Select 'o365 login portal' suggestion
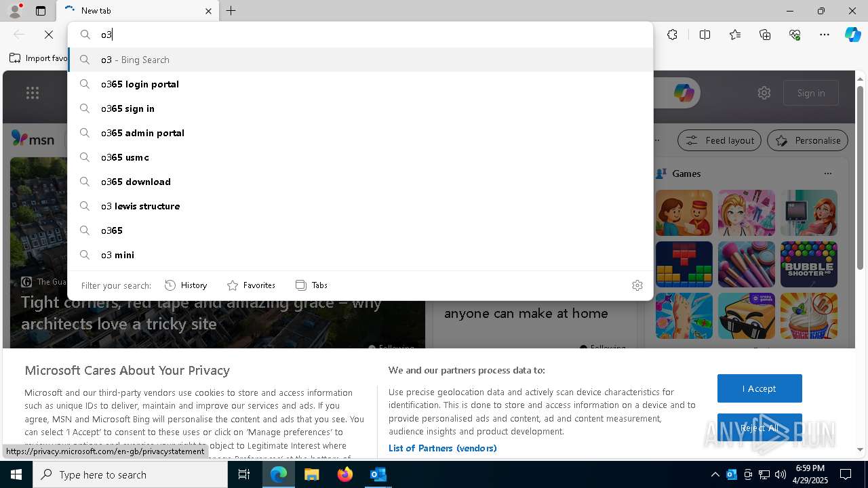This screenshot has height=488, width=868. click(x=360, y=84)
